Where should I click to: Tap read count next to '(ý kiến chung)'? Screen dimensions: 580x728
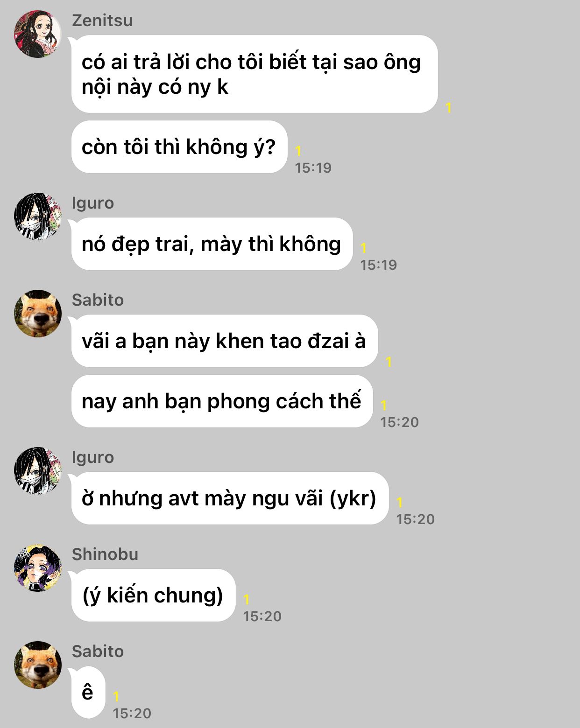(x=247, y=599)
